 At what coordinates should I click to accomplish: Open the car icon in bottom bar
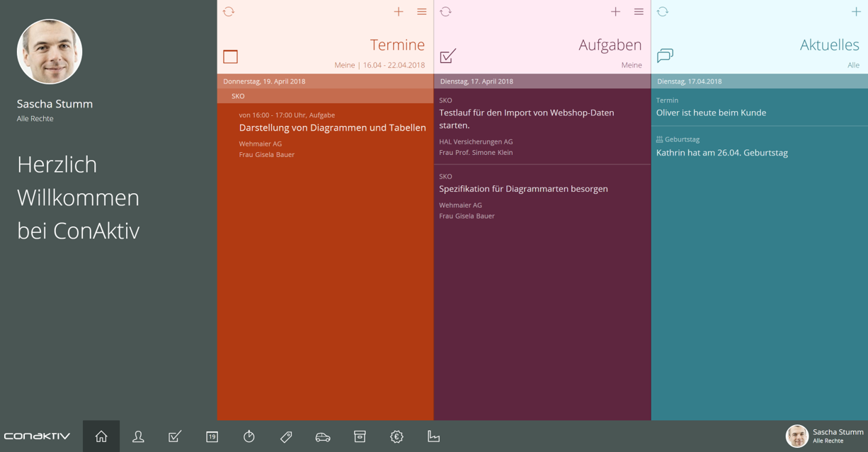323,436
